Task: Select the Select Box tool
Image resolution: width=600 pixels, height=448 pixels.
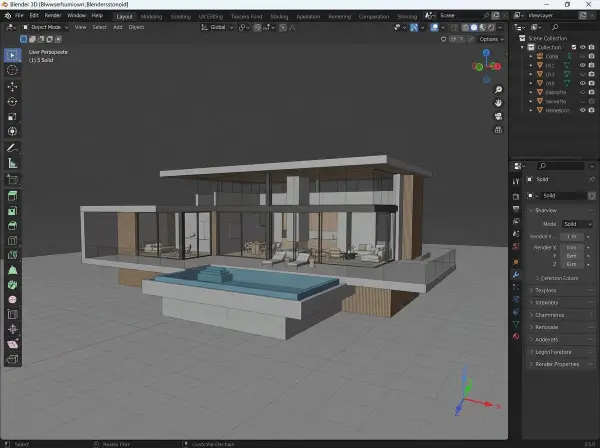Action: [x=12, y=55]
